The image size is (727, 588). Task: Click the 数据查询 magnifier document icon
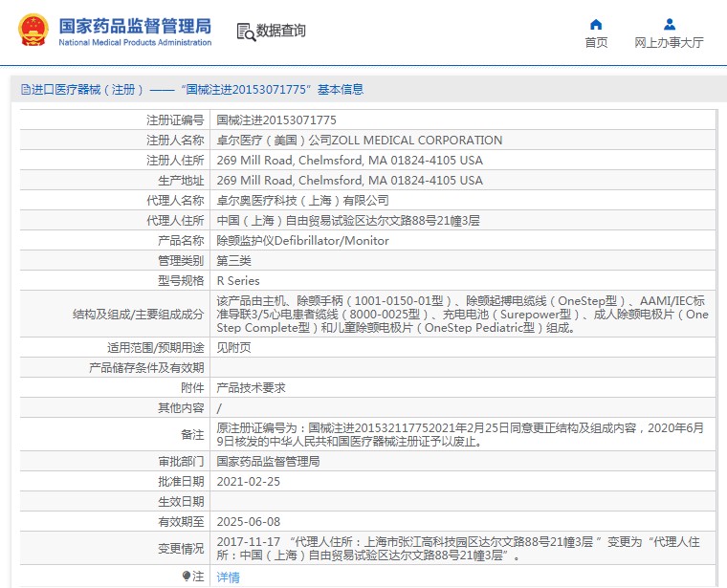pos(246,32)
